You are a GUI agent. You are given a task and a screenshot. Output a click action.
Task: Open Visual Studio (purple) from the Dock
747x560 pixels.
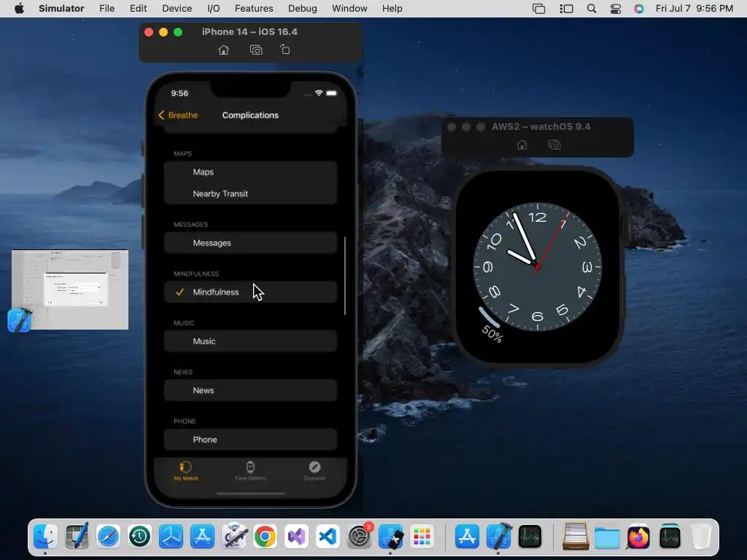(x=296, y=537)
